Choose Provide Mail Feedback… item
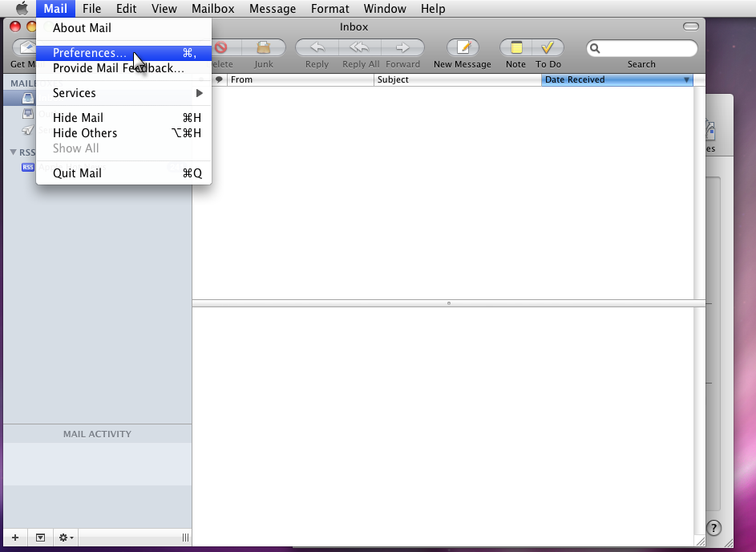The width and height of the screenshot is (756, 552). pyautogui.click(x=124, y=68)
